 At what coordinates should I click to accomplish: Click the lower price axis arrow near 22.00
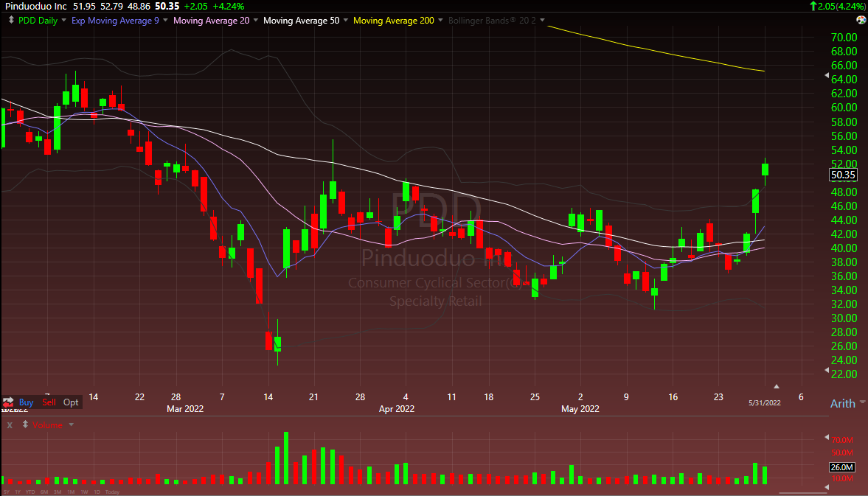tap(827, 369)
